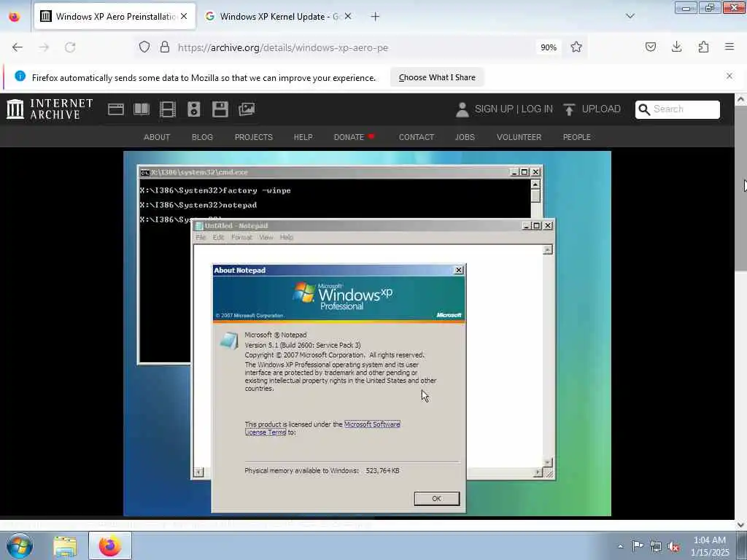Viewport: 747px width, 560px height.
Task: Open the VOLUNTEER nav item
Action: (x=519, y=137)
